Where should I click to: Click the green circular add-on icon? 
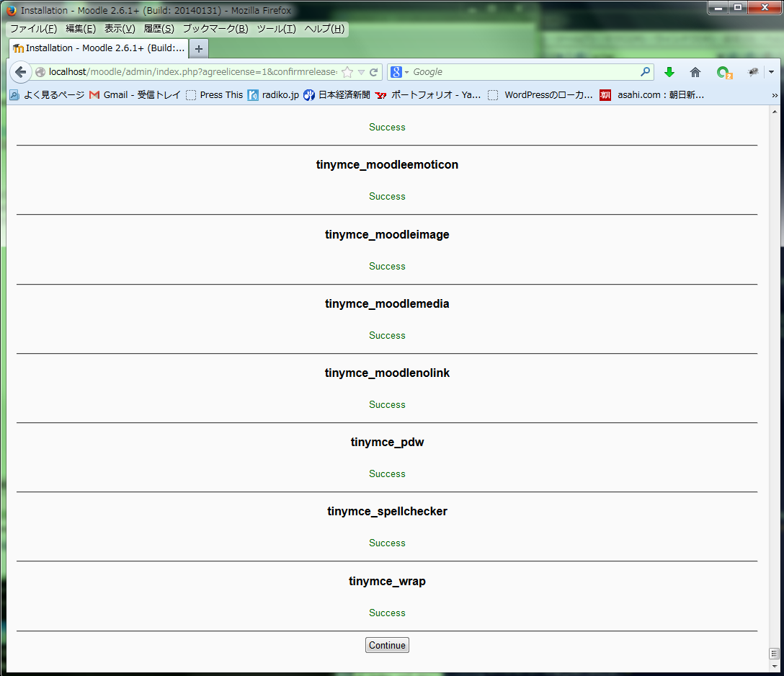(x=723, y=72)
